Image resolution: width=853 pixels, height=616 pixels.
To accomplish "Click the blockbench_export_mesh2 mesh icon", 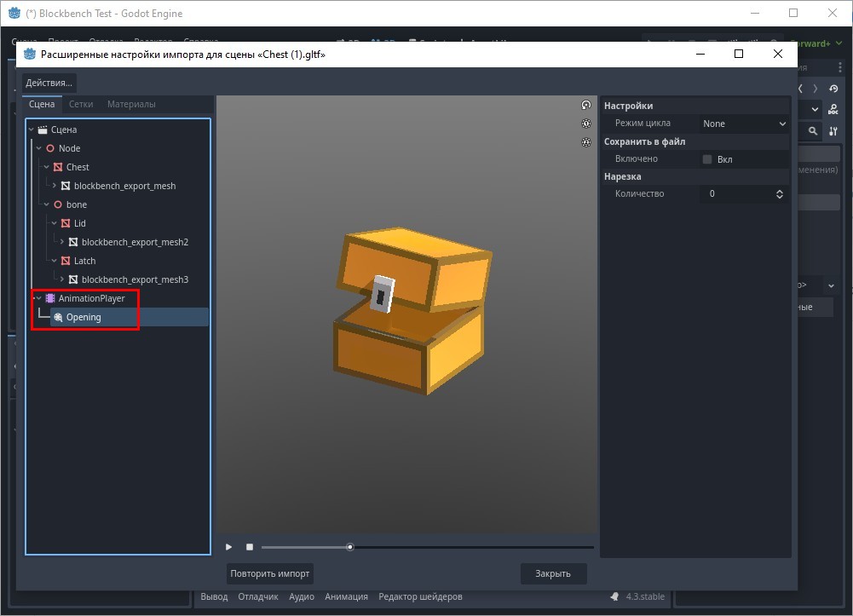I will pyautogui.click(x=73, y=242).
